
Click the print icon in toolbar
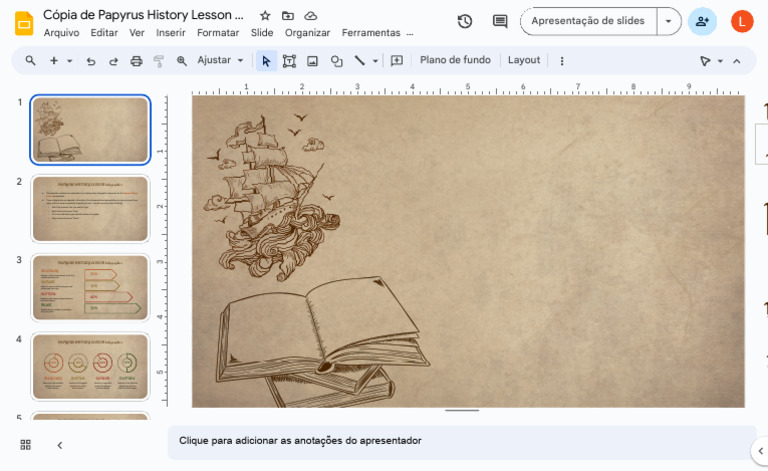pyautogui.click(x=136, y=61)
